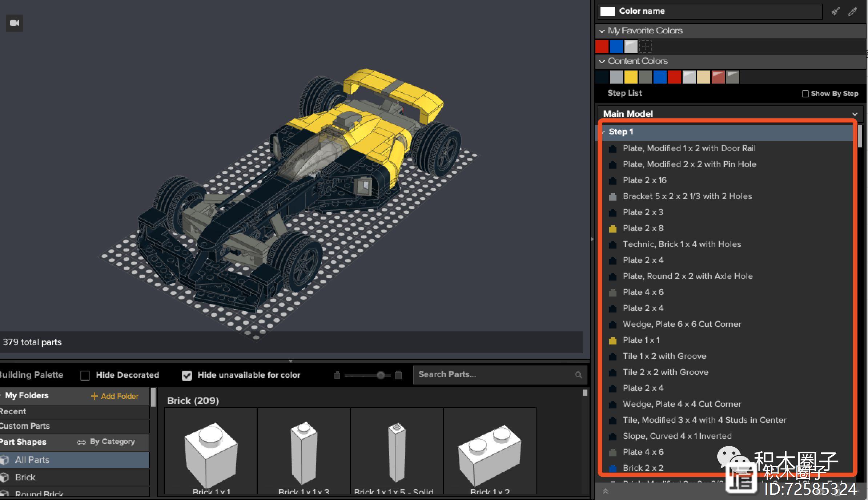This screenshot has width=868, height=500.
Task: Enable the Show By Step checkbox
Action: (805, 94)
